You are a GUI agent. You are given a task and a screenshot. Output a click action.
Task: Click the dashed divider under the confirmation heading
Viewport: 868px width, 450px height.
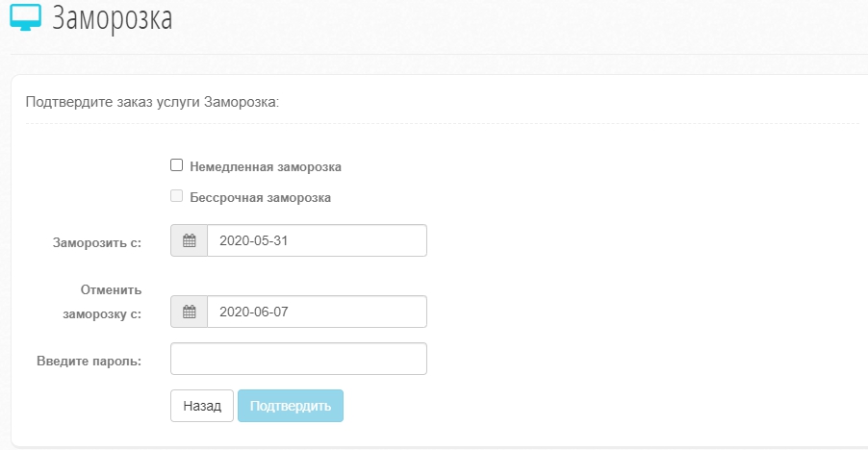point(442,124)
